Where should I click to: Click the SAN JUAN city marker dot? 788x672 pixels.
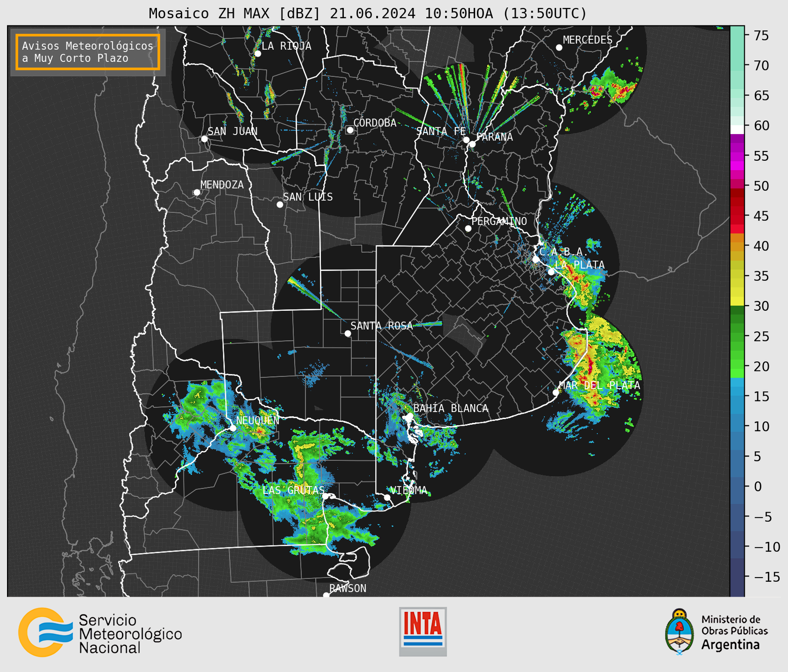pos(204,139)
